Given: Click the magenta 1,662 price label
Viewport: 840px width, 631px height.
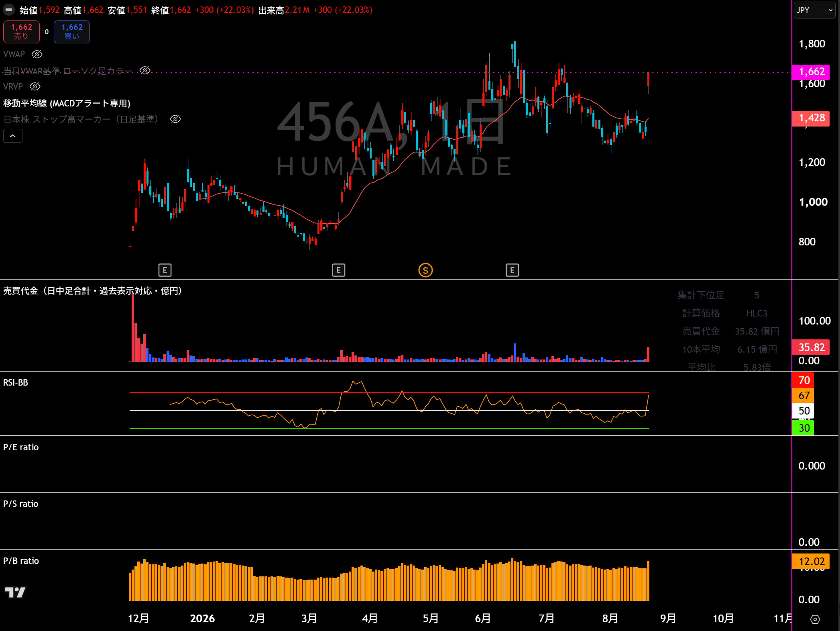Looking at the screenshot, I should click(x=811, y=72).
